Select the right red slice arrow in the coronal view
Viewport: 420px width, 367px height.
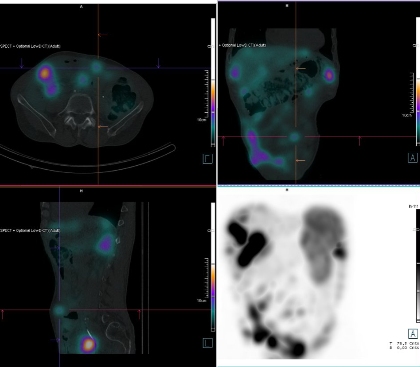click(x=359, y=141)
